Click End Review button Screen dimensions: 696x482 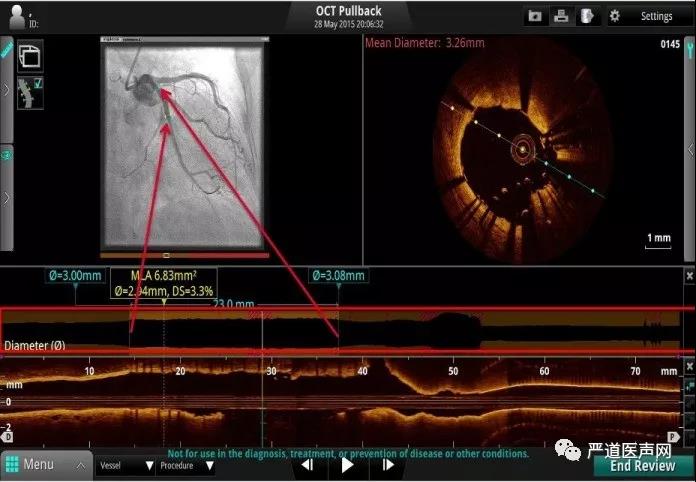pyautogui.click(x=642, y=465)
